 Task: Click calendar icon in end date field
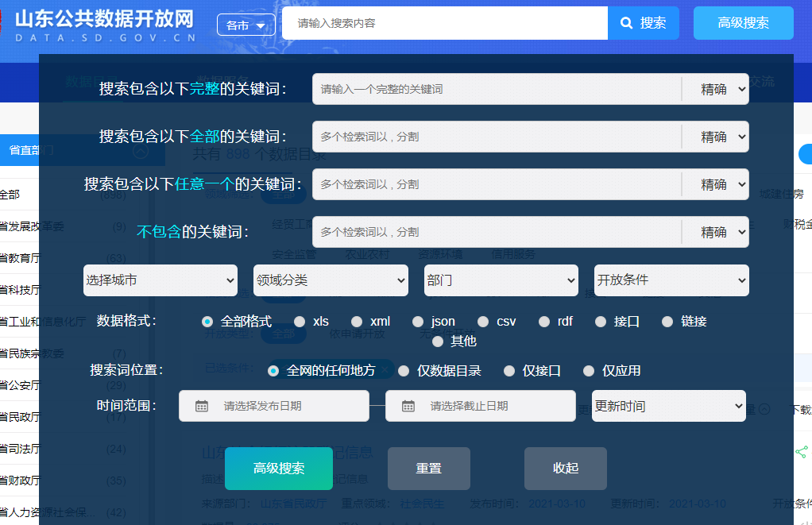[x=408, y=406]
